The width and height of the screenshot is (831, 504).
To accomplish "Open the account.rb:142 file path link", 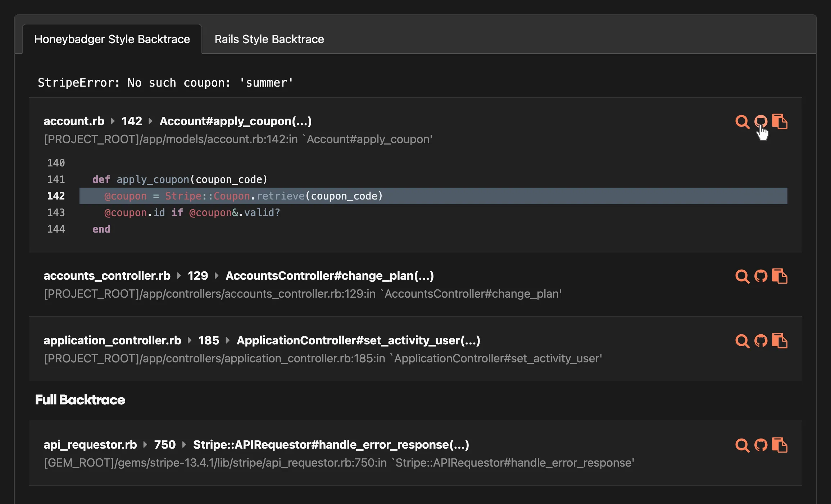I will coord(237,139).
